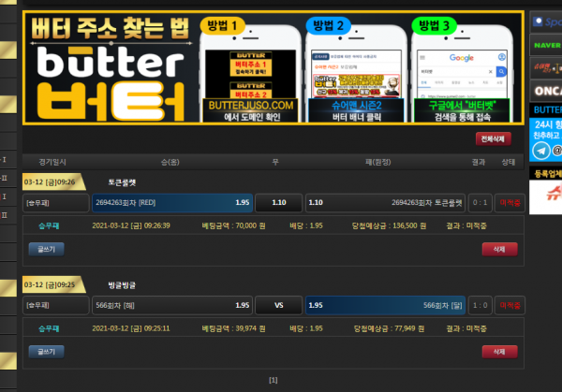Click 글쓰기 under the 토큰룰렛 bet
562x392 pixels.
pyautogui.click(x=46, y=249)
